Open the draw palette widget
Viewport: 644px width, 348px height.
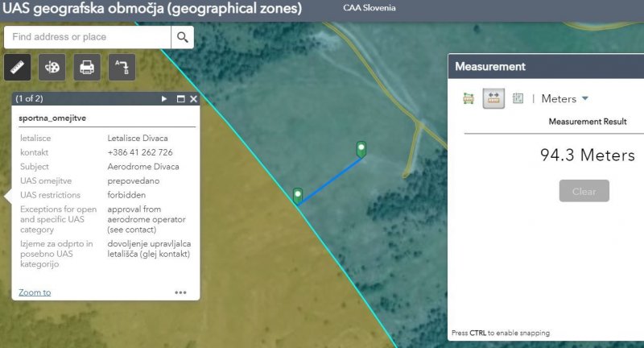pos(52,67)
